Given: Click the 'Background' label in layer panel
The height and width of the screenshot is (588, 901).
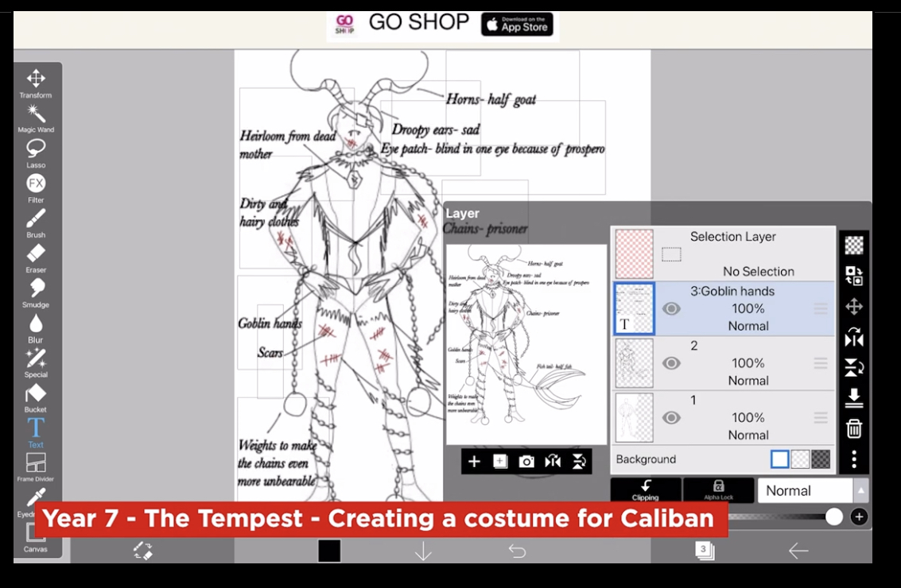Looking at the screenshot, I should (x=646, y=459).
